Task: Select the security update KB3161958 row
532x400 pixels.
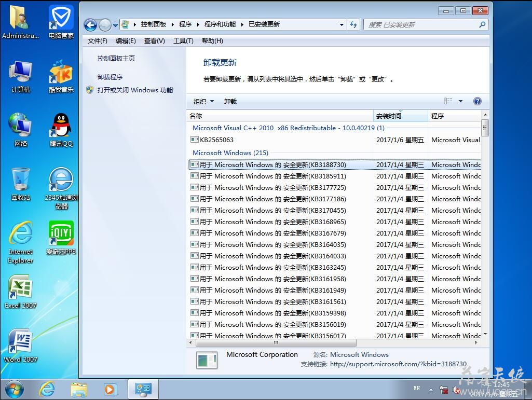Action: [335, 279]
